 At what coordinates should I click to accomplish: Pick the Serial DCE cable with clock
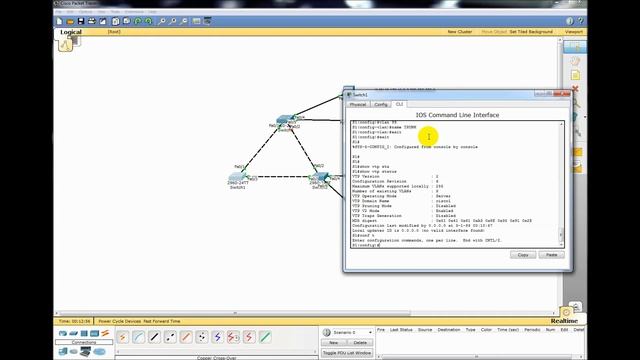[x=233, y=337]
